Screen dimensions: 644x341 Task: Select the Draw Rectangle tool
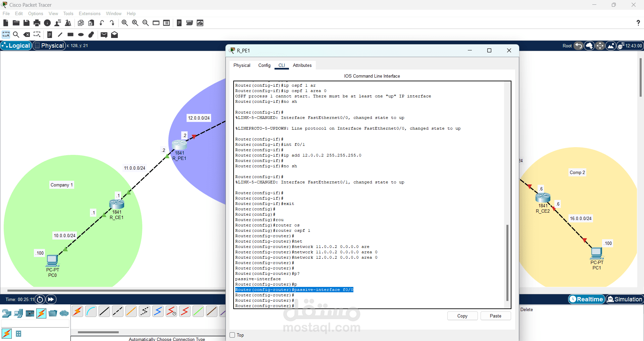(70, 35)
